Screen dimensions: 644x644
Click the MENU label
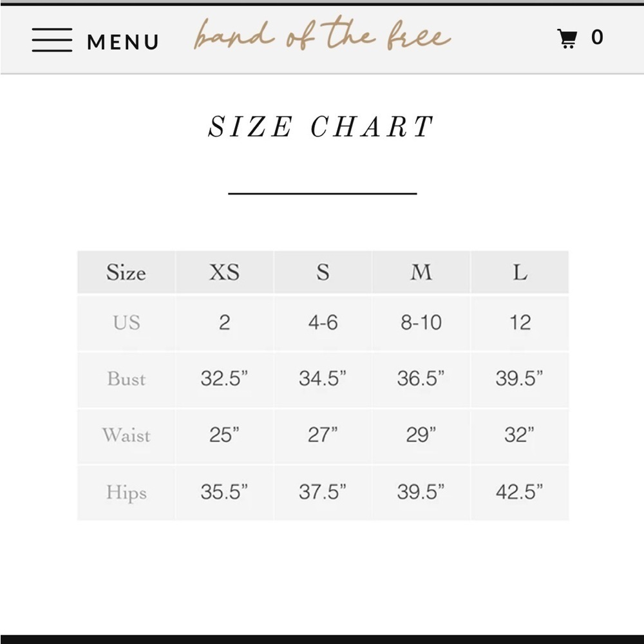click(x=123, y=42)
